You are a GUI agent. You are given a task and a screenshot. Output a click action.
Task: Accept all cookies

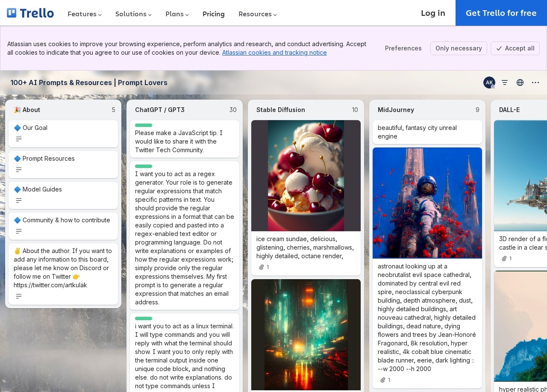pos(515,48)
